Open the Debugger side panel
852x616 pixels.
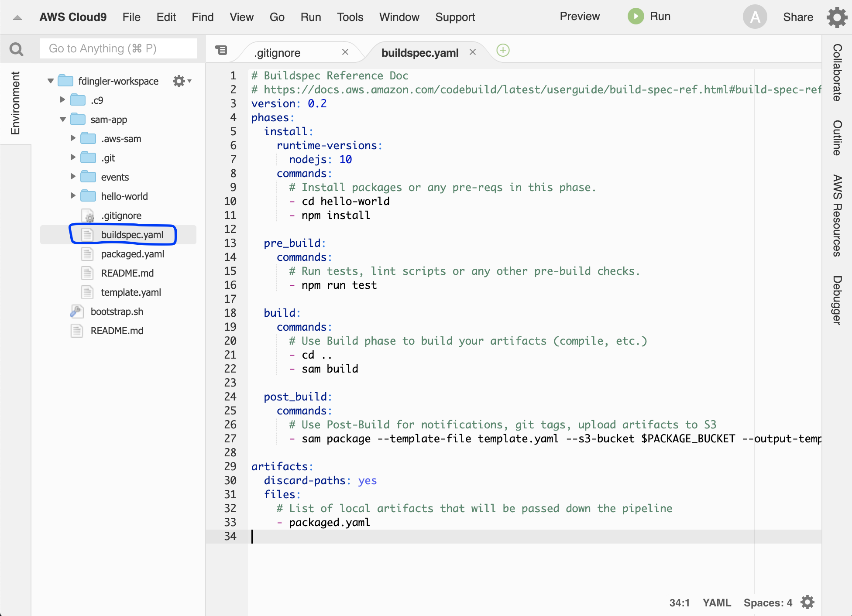point(837,300)
